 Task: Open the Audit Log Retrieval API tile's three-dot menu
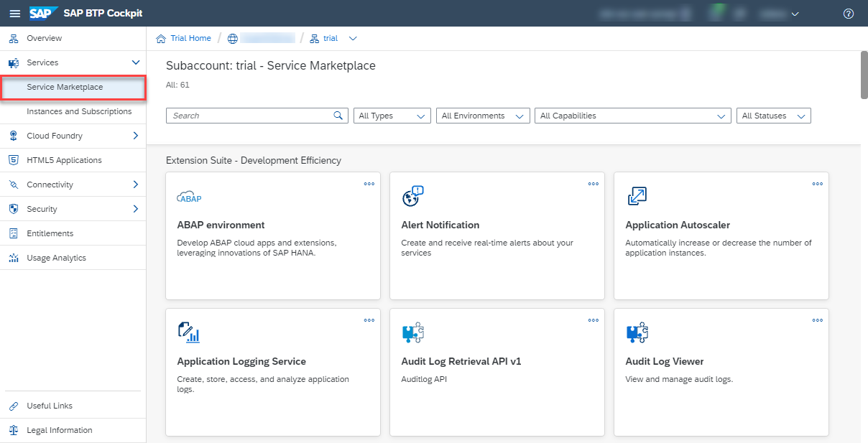594,320
